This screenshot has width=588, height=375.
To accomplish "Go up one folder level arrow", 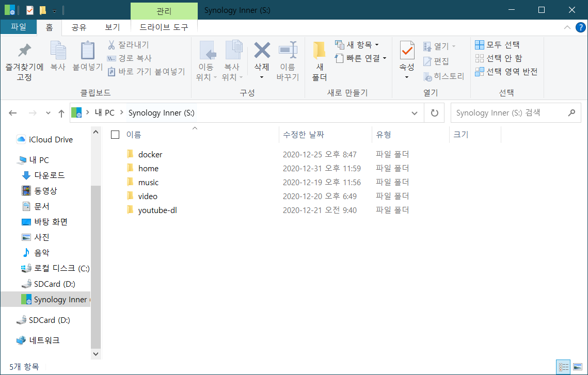I will [61, 113].
